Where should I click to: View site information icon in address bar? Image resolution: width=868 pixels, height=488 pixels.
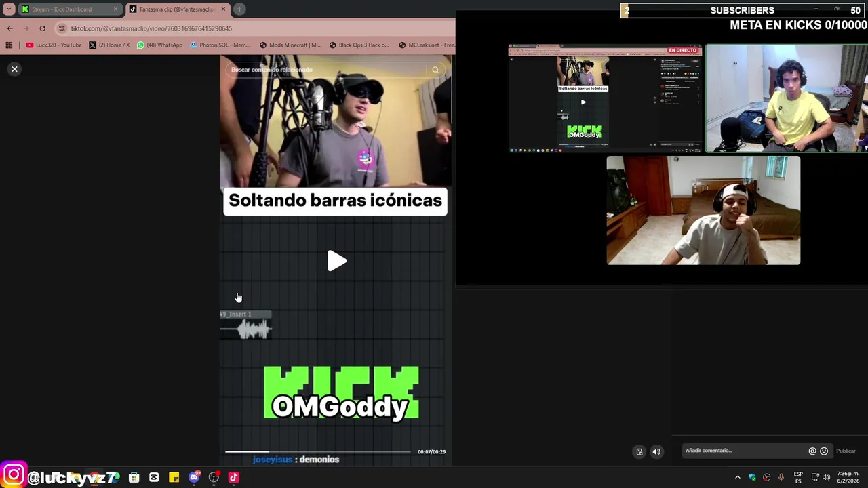tap(62, 28)
